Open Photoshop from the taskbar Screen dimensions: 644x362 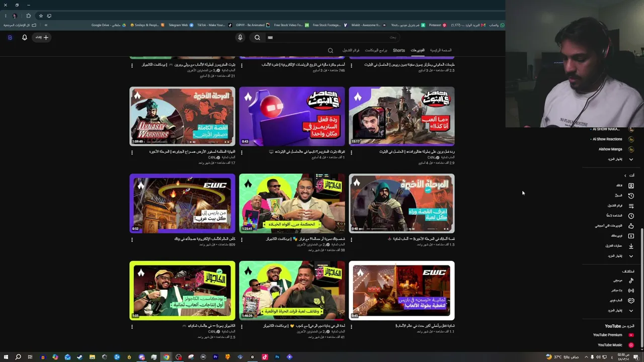pos(277,357)
